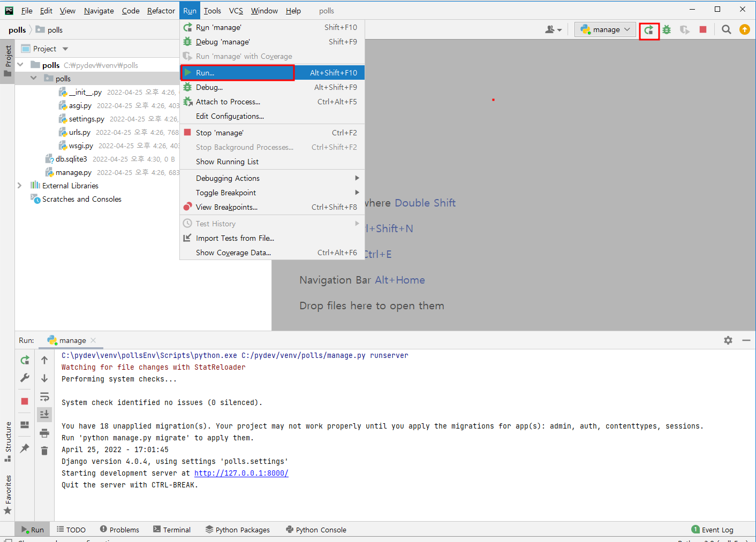This screenshot has width=756, height=542.
Task: Click the red Stop icon in top toolbar
Action: [x=703, y=30]
